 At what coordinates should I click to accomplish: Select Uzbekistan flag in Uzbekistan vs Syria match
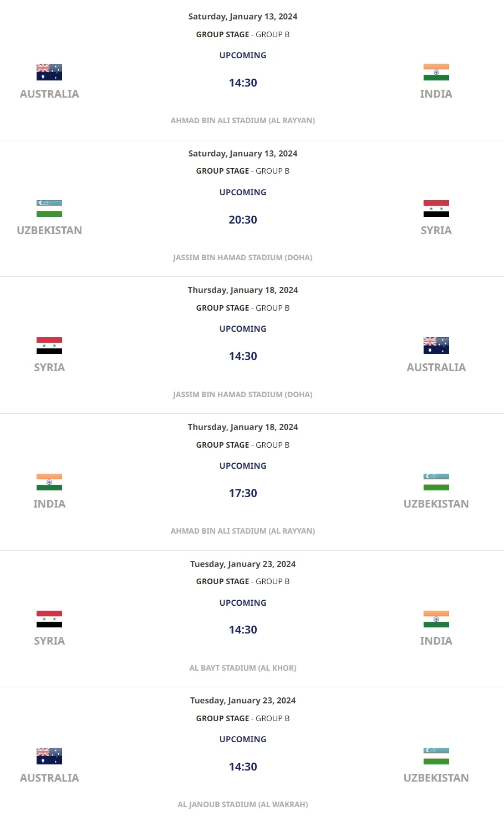pos(49,209)
